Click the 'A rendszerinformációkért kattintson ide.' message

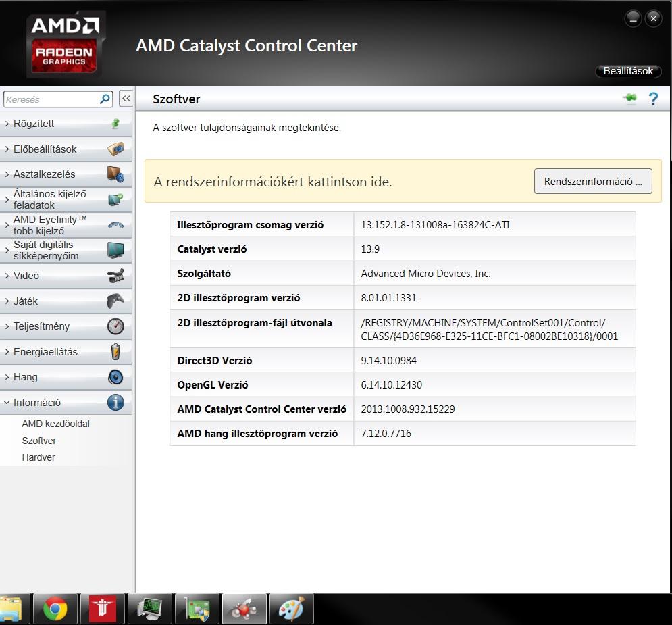click(273, 182)
